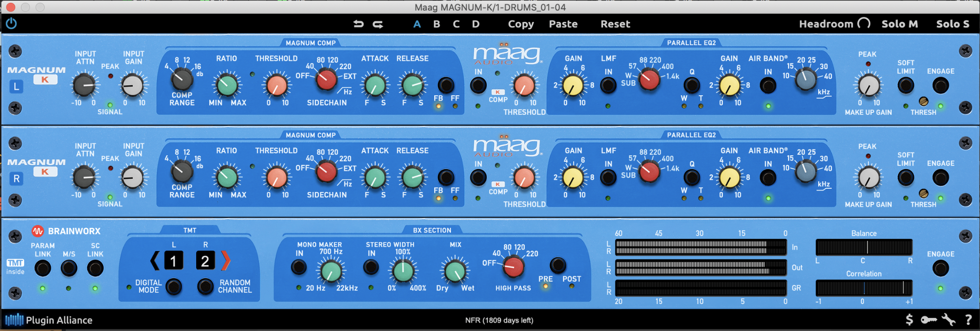
Task: Click the Random Channel button
Action: [205, 286]
